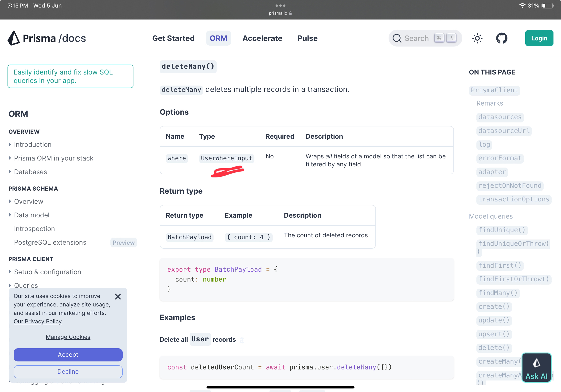
Task: Open the Get Started tab
Action: (173, 38)
